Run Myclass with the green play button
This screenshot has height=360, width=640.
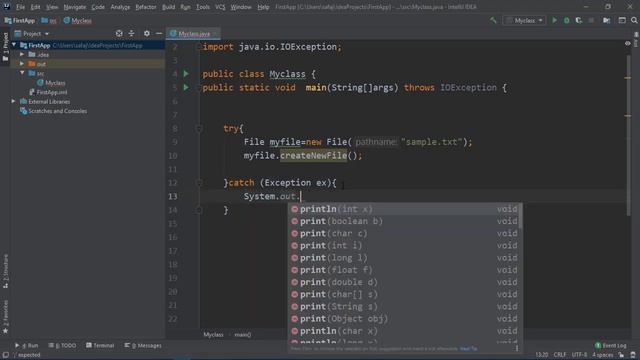click(x=554, y=20)
